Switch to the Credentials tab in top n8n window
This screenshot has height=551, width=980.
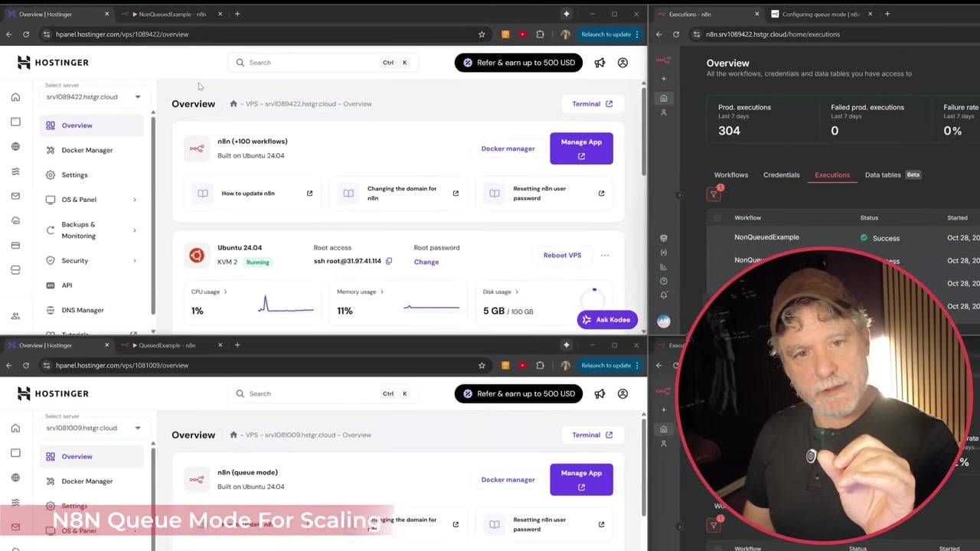pyautogui.click(x=782, y=175)
